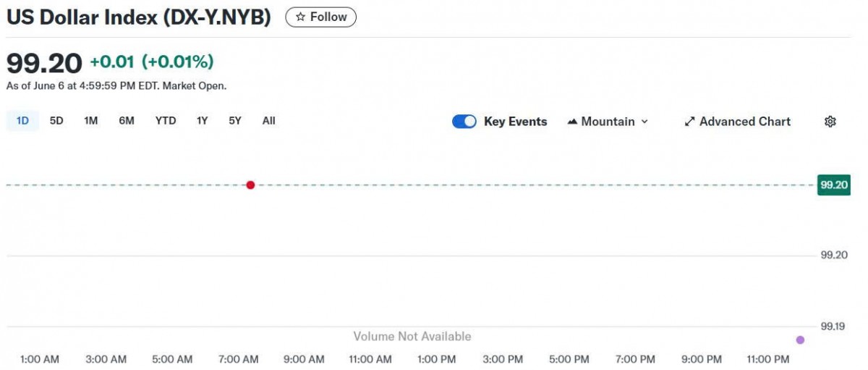
Task: Click the green 99.20 price label
Action: click(833, 185)
